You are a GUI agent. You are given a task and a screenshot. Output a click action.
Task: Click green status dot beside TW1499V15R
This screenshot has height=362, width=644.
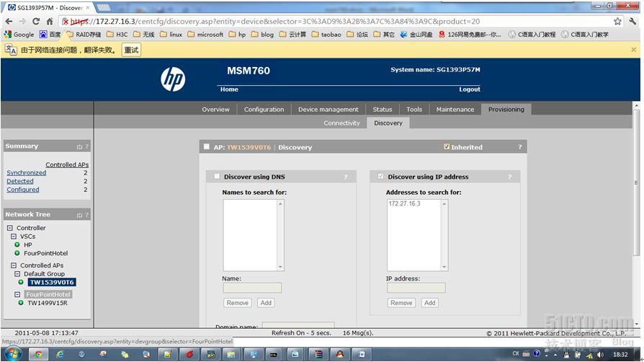(x=21, y=303)
